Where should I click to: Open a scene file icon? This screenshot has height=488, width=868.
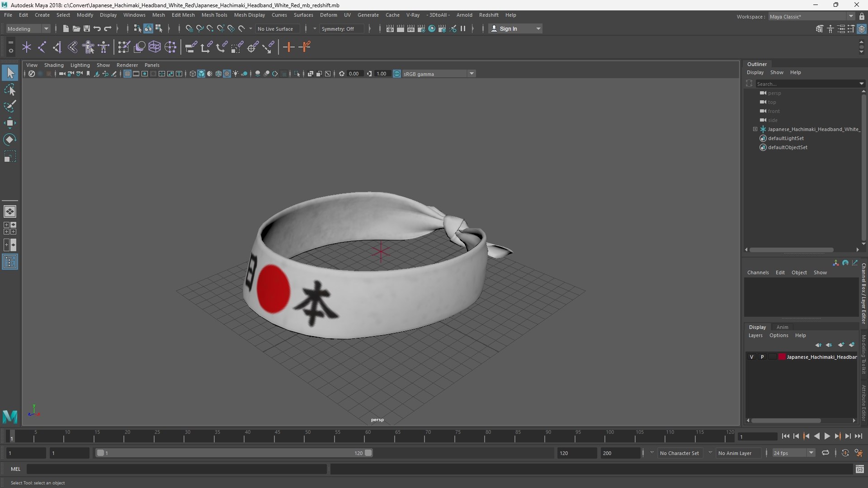[76, 28]
